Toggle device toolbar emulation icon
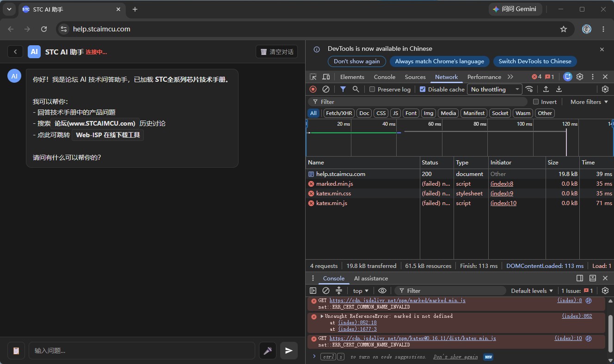Viewport: 614px width, 364px height. [326, 77]
